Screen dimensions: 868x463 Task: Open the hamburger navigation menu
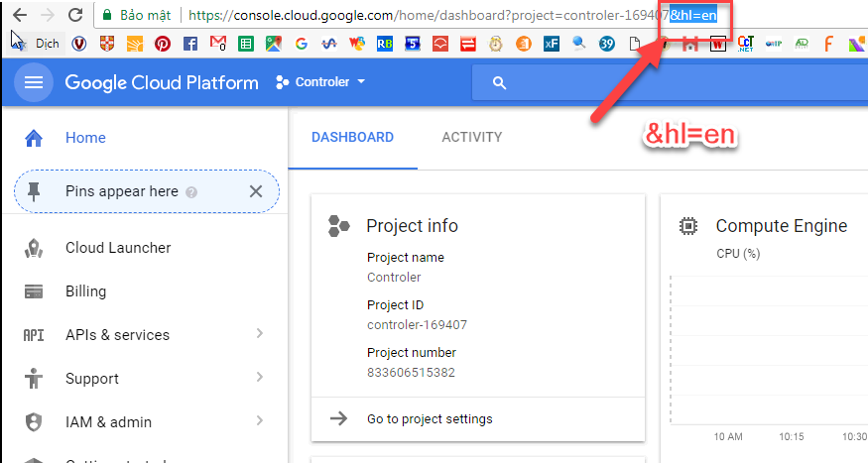(x=33, y=82)
